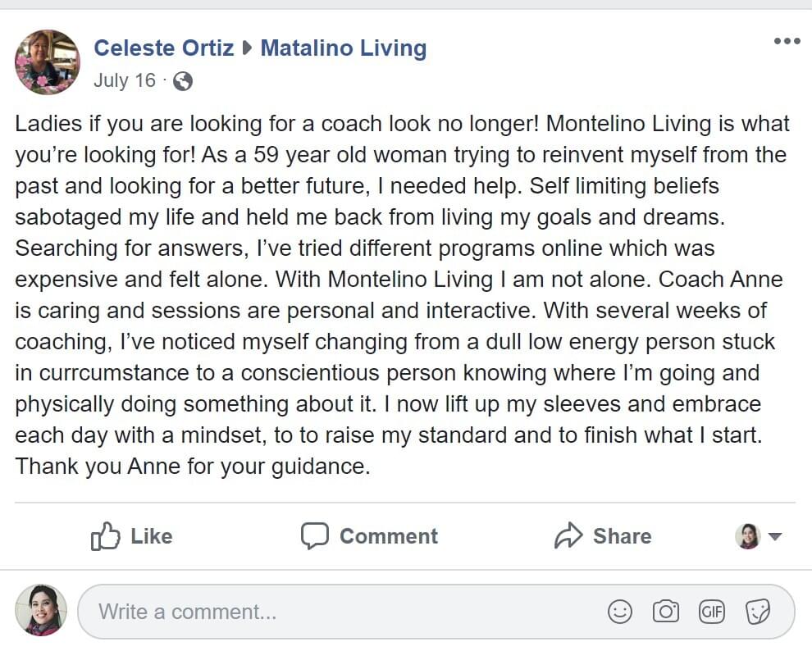Click the globe public audience icon
812x651 pixels.
point(184,80)
